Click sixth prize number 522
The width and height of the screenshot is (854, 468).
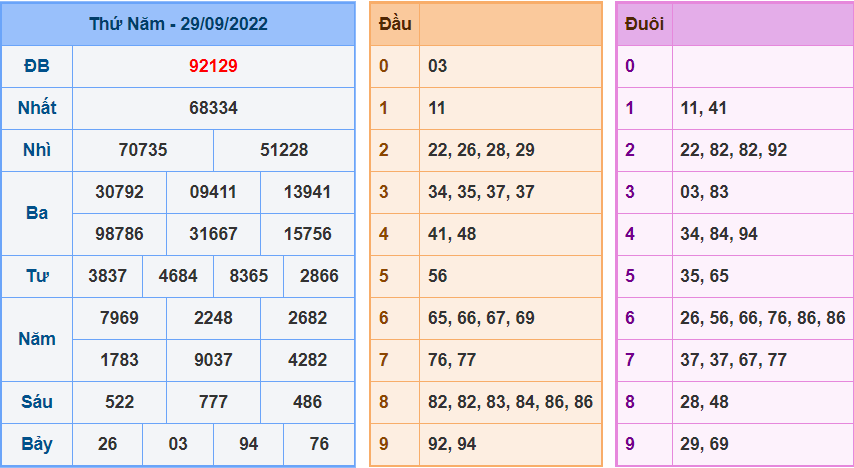(119, 402)
